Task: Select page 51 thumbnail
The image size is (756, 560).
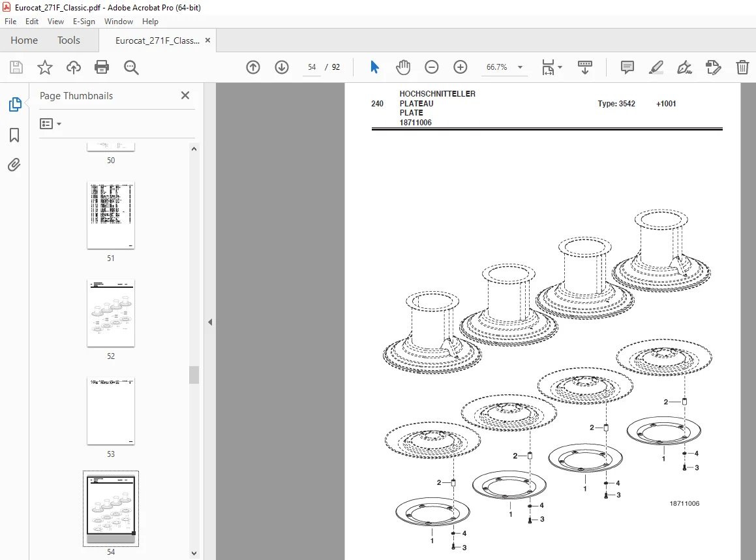Action: point(111,215)
